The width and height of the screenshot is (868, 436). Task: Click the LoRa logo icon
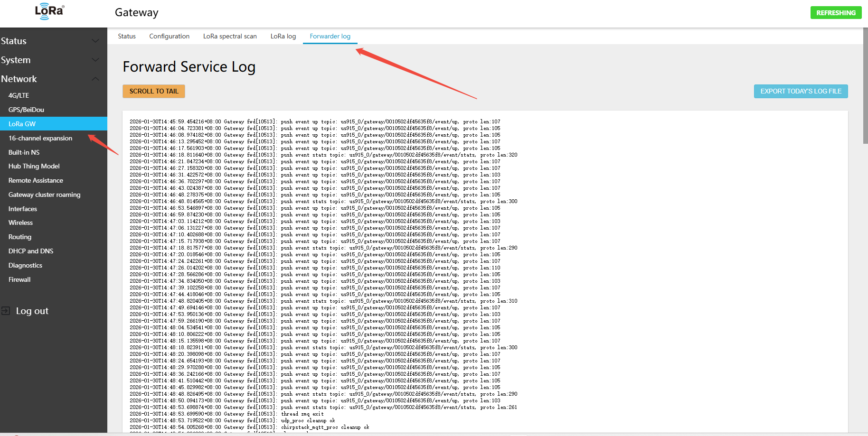click(49, 12)
